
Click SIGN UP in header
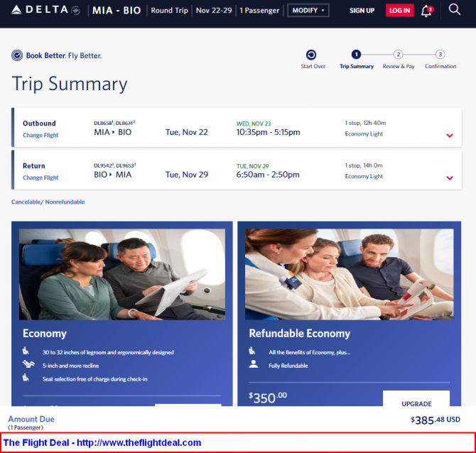point(362,11)
